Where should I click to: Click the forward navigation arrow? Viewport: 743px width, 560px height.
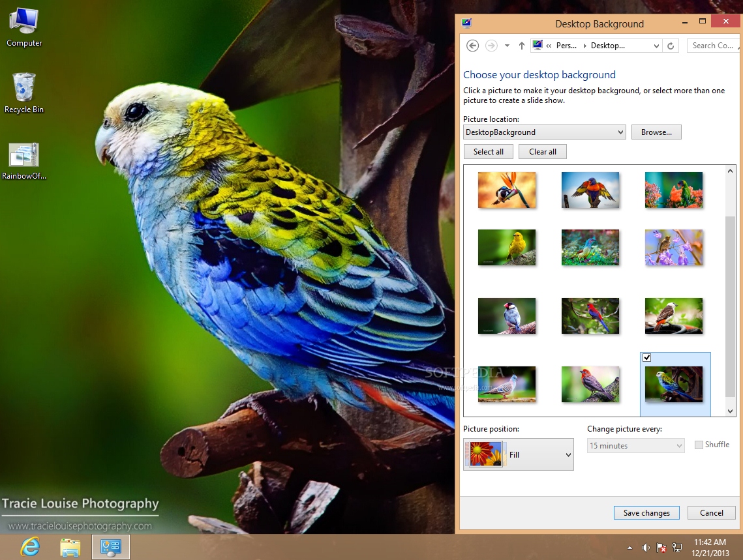point(491,46)
